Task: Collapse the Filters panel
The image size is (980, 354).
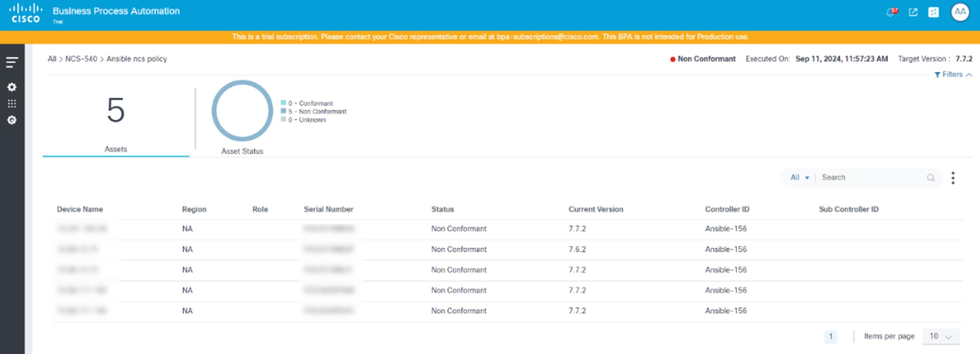Action: pos(953,75)
